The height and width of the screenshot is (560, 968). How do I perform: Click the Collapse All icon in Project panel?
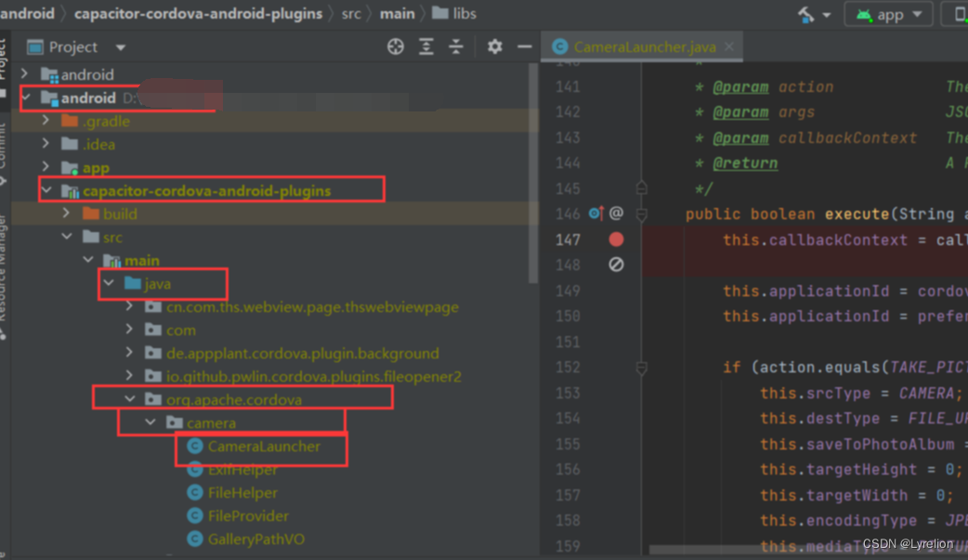pyautogui.click(x=456, y=47)
